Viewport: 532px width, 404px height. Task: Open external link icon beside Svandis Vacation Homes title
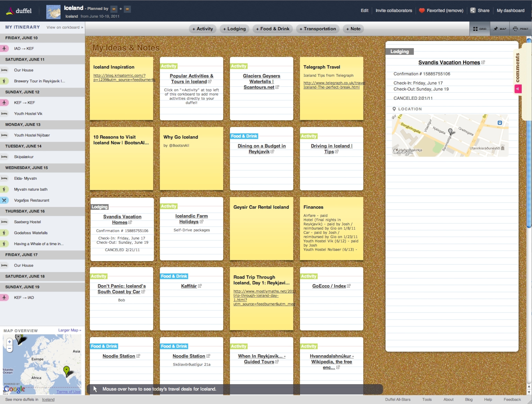pyautogui.click(x=483, y=62)
